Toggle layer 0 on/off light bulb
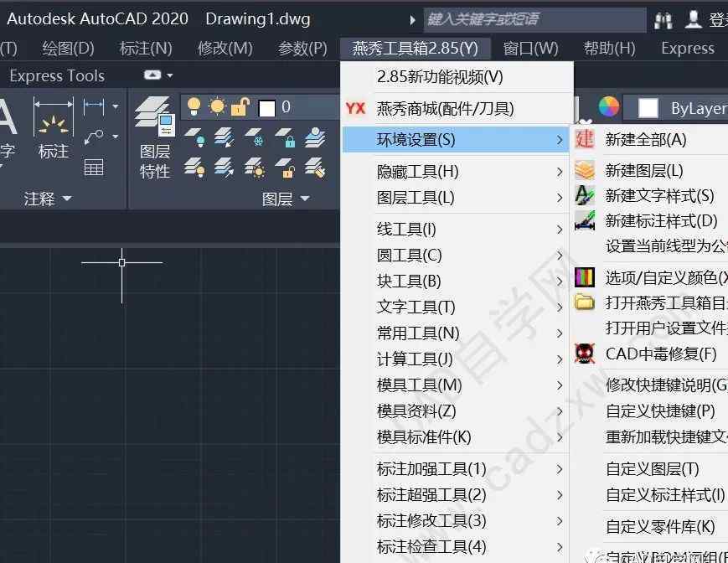The height and width of the screenshot is (563, 728). [194, 106]
